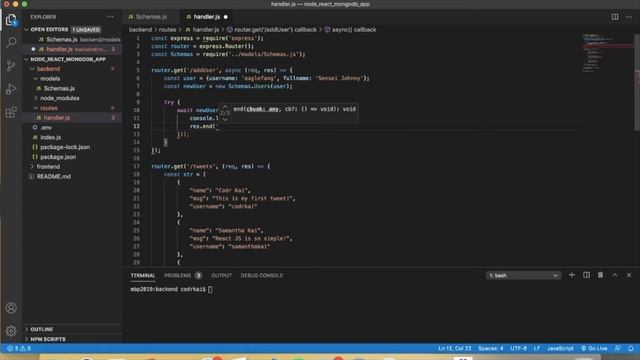Create a new terminal with plus icon
Screen dimensions: 640x360
click(571, 275)
